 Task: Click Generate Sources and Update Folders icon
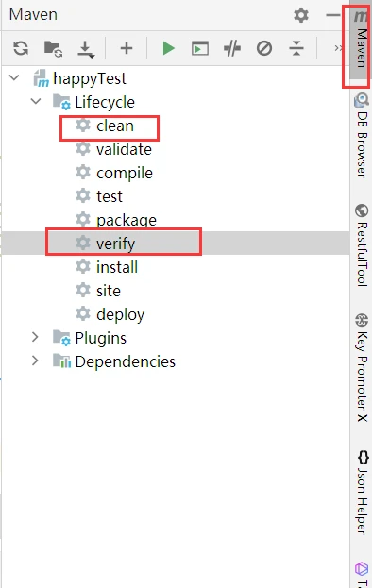pyautogui.click(x=53, y=49)
